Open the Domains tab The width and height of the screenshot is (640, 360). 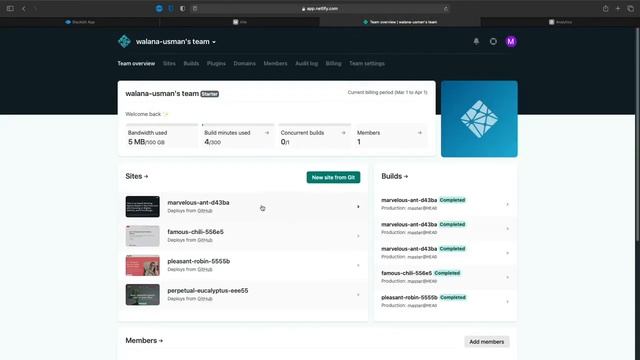click(x=244, y=64)
